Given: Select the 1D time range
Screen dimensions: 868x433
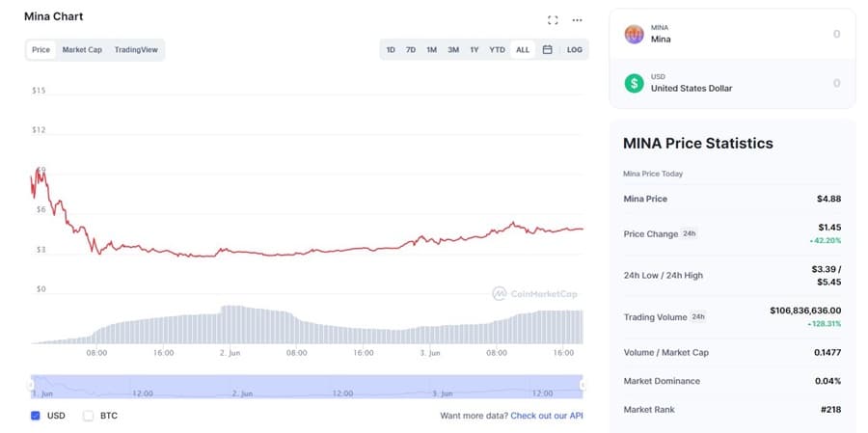Looking at the screenshot, I should click(x=391, y=49).
